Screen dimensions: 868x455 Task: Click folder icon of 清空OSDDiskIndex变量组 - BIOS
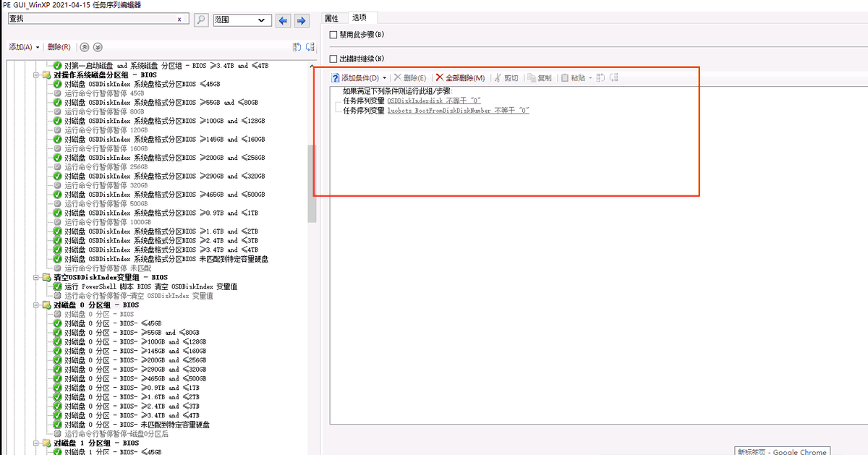pyautogui.click(x=47, y=278)
